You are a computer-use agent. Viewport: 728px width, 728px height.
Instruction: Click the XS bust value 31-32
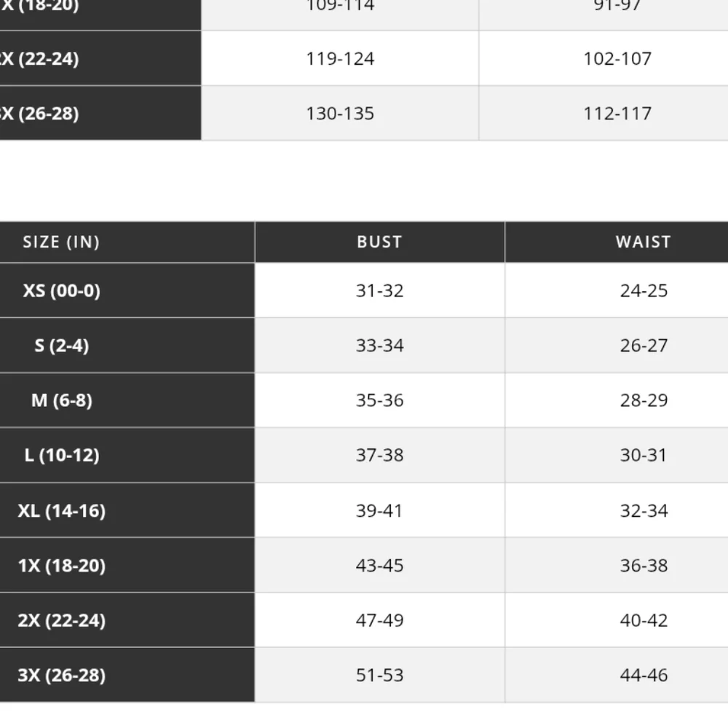click(379, 290)
